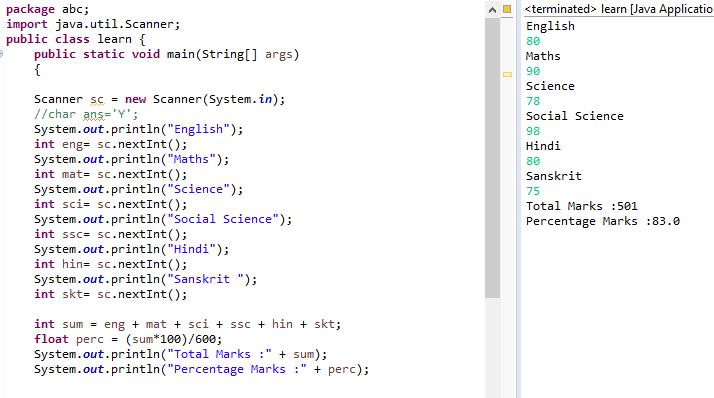Click the 'int sci= sc.nextInt();' line
The width and height of the screenshot is (714, 398).
(110, 204)
